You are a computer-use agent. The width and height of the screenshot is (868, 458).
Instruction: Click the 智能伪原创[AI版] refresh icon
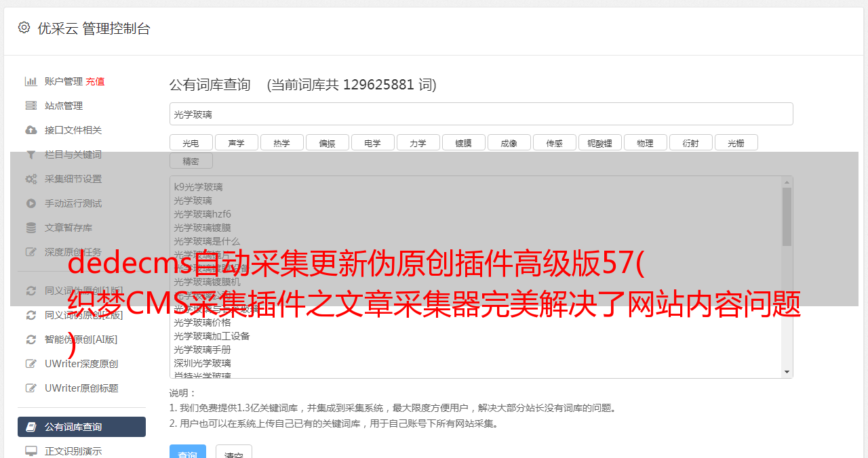[x=31, y=339]
